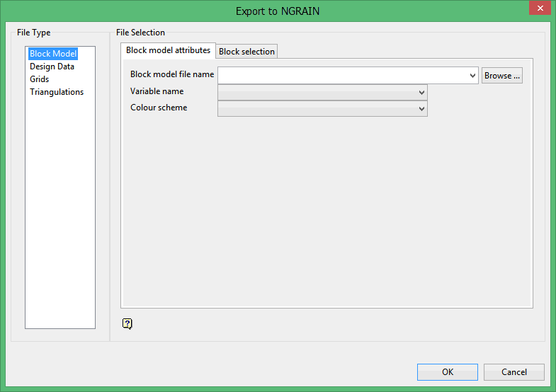Switch to Block model attributes tab
This screenshot has height=392, width=556.
point(168,50)
